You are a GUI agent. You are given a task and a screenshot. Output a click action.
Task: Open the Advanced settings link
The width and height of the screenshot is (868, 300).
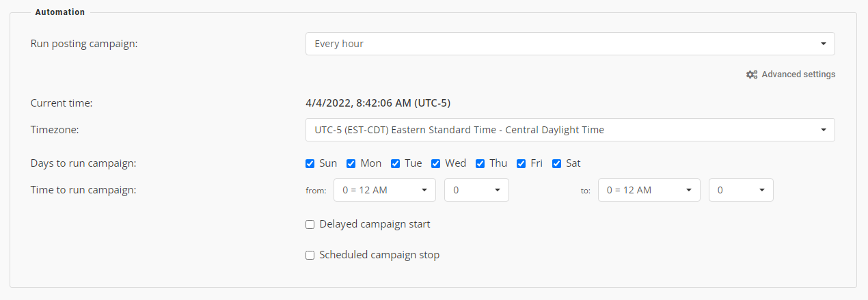[x=798, y=74]
